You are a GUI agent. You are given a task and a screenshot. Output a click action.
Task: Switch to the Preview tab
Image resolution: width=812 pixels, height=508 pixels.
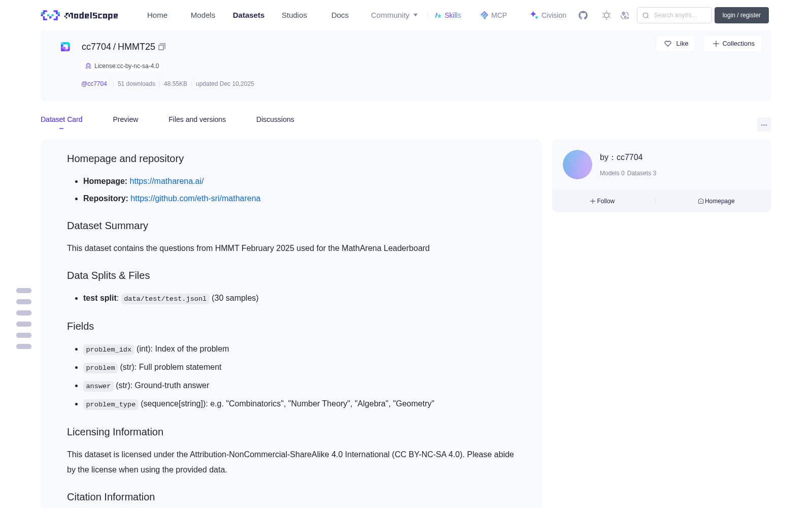pyautogui.click(x=125, y=119)
